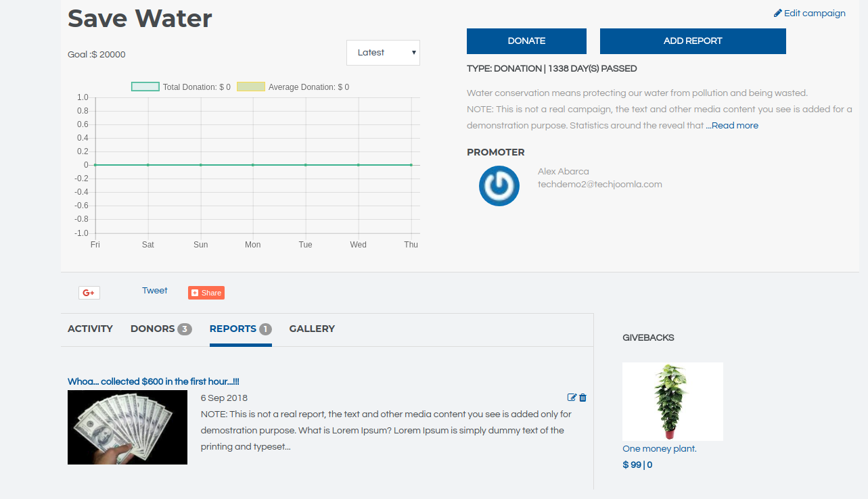Switch to the Activity tab
Viewport: 868px width, 499px height.
point(90,329)
